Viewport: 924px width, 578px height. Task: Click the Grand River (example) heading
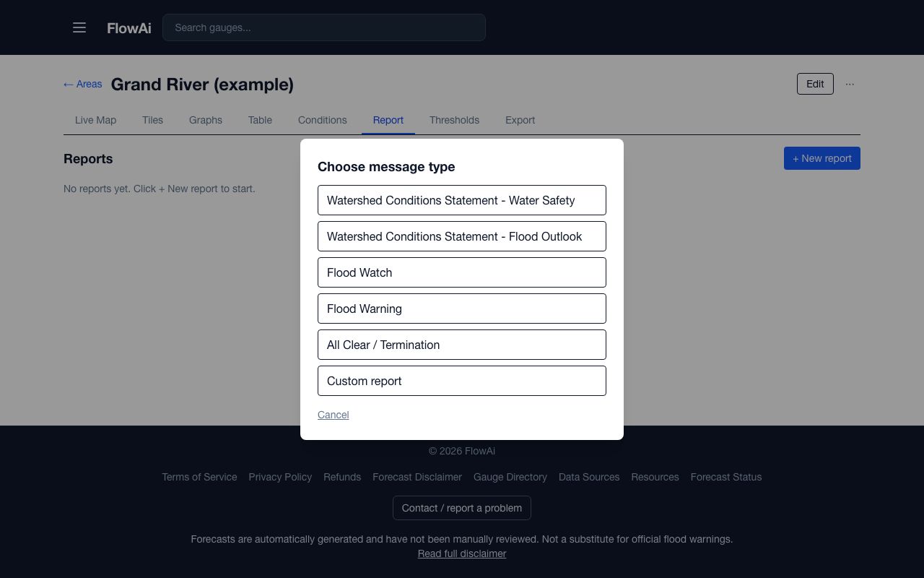coord(202,85)
